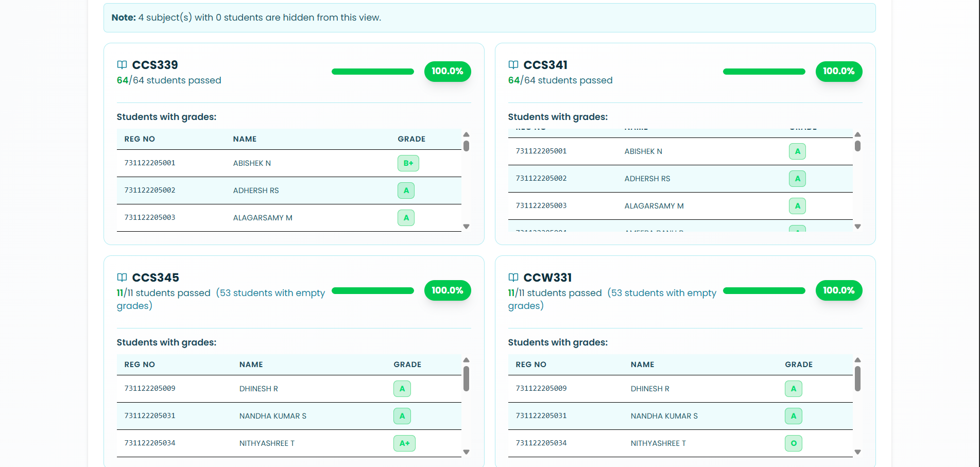Image resolution: width=980 pixels, height=467 pixels.
Task: Click A grade badge for ALAGARSAMY M in CCS341
Action: point(798,206)
